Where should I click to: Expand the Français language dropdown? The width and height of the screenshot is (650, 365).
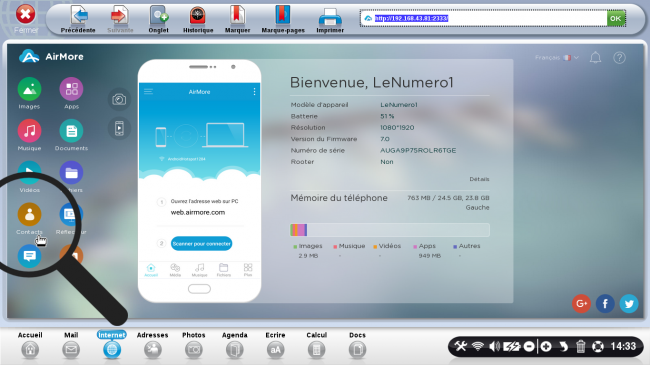(x=557, y=58)
